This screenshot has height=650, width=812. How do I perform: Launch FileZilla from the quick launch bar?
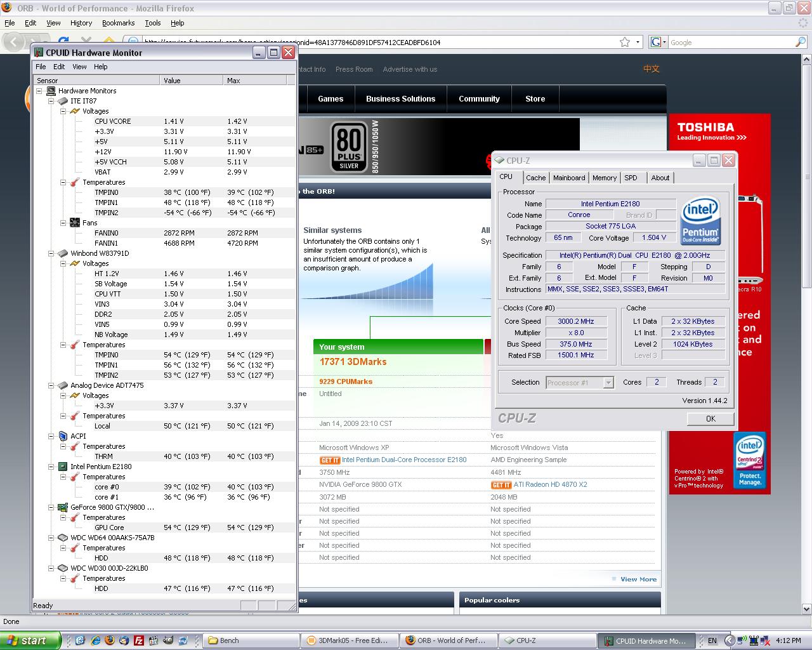tap(138, 640)
